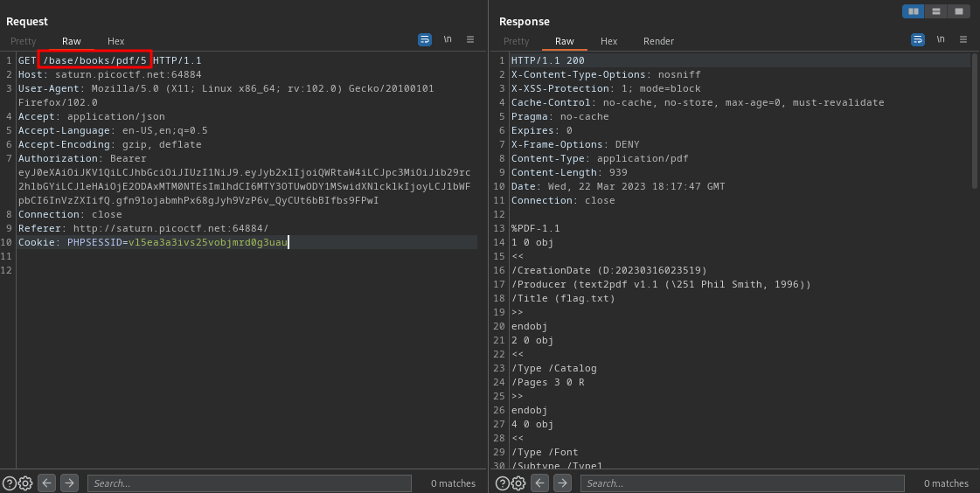Click the Content-Length value 939
Image resolution: width=980 pixels, height=493 pixels.
coord(618,172)
